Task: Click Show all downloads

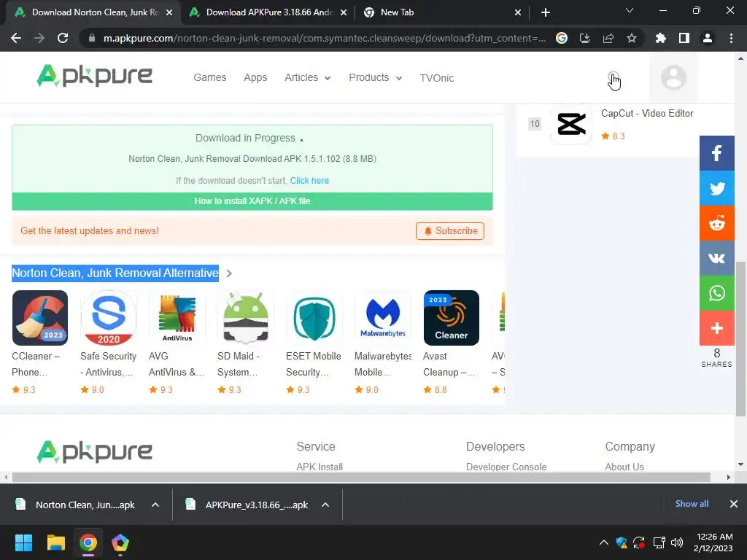Action: [x=692, y=504]
